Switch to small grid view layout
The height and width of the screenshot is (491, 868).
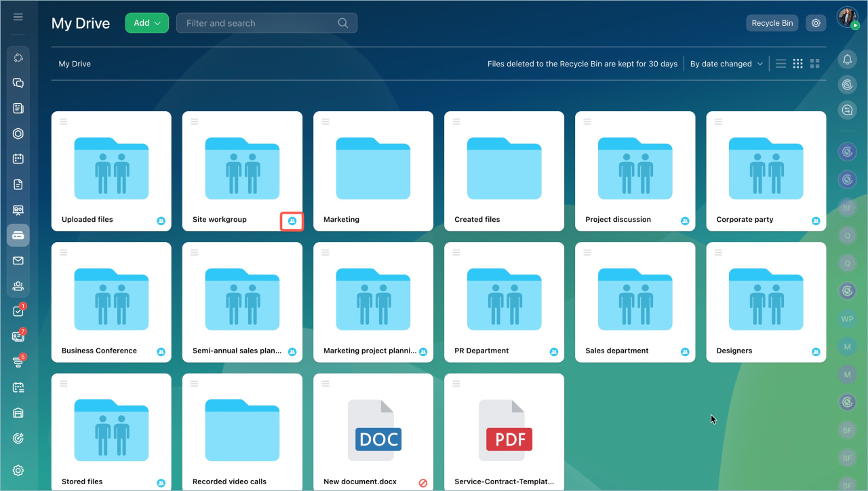(798, 64)
